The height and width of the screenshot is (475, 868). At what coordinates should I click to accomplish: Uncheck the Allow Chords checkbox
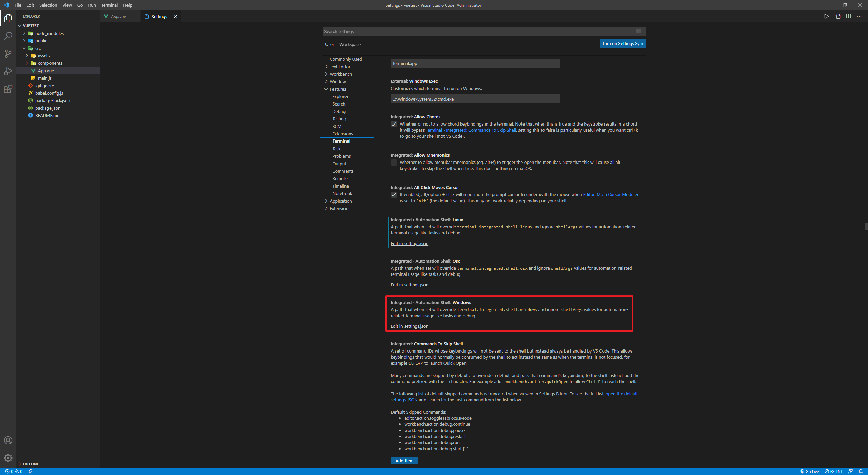coord(394,124)
